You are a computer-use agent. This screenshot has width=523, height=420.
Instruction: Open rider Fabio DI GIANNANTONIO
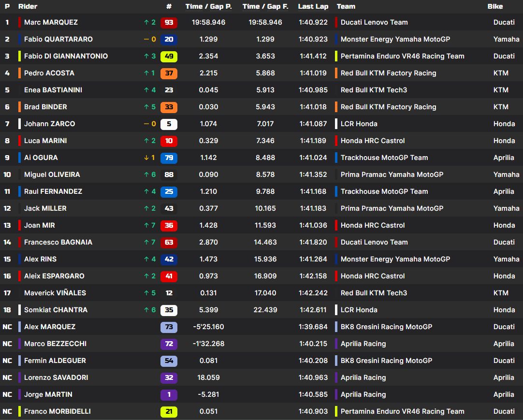[66, 56]
